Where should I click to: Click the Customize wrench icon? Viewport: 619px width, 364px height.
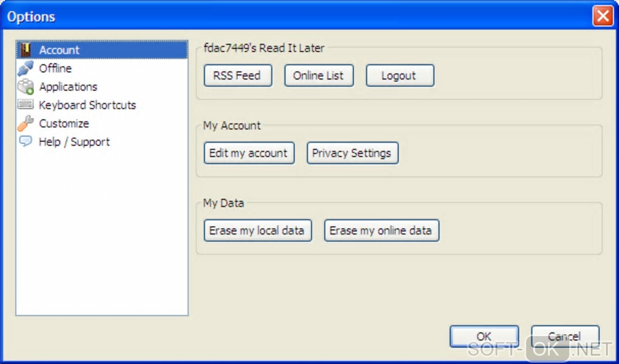coord(25,123)
